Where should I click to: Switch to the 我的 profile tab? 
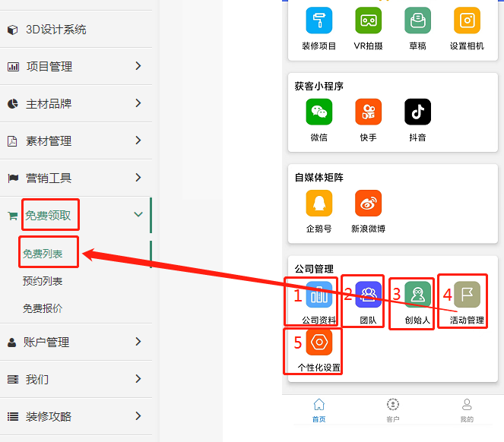coord(467,411)
